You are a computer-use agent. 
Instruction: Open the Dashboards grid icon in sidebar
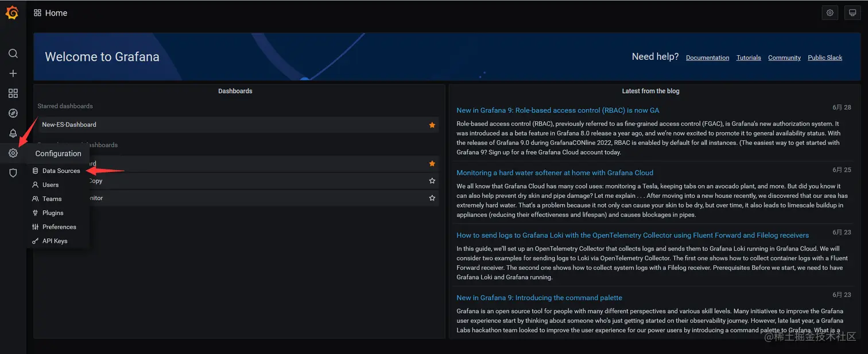[x=13, y=93]
